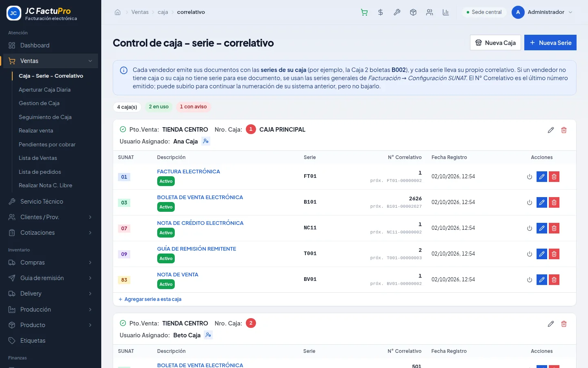Expand Guia de remisión sidebar section
This screenshot has width=588, height=368.
pos(51,278)
